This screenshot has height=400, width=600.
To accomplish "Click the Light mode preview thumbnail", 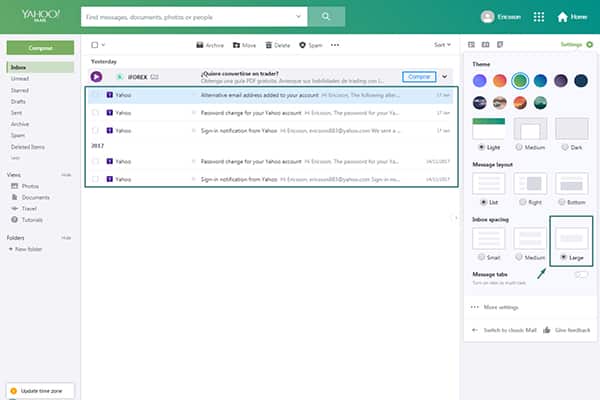I will click(489, 129).
